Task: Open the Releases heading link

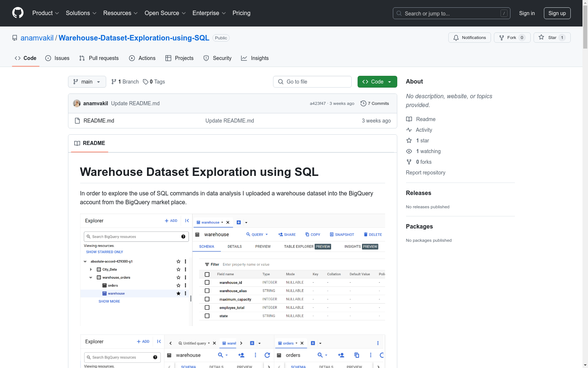Action: pyautogui.click(x=419, y=193)
